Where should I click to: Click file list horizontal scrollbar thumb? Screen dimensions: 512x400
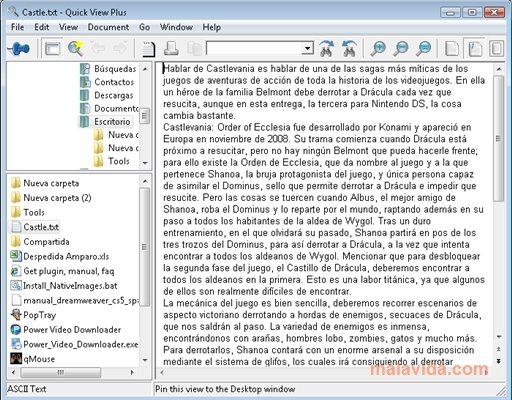coord(61,372)
